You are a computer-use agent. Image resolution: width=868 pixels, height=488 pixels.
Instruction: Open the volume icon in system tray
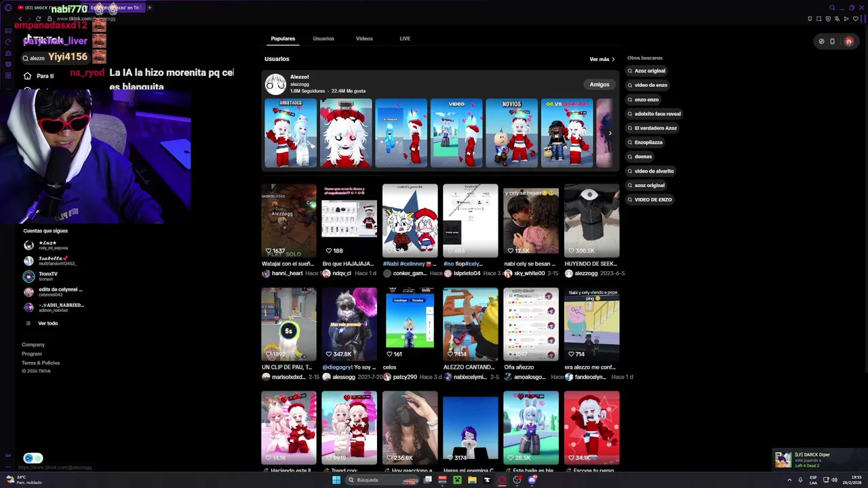[x=834, y=480]
